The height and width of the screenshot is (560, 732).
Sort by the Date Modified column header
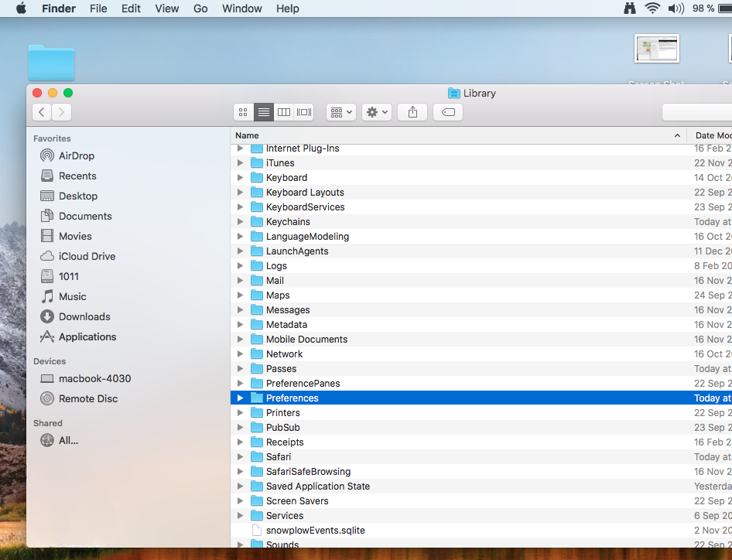click(710, 135)
